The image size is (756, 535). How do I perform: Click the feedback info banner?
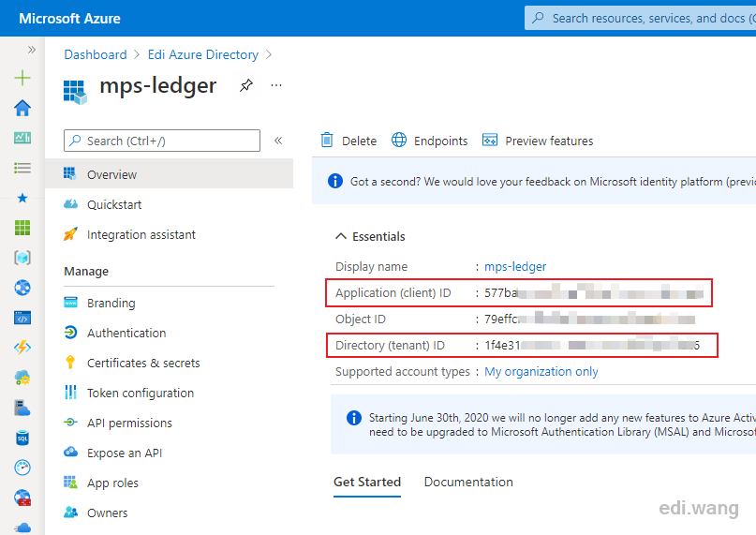click(534, 182)
